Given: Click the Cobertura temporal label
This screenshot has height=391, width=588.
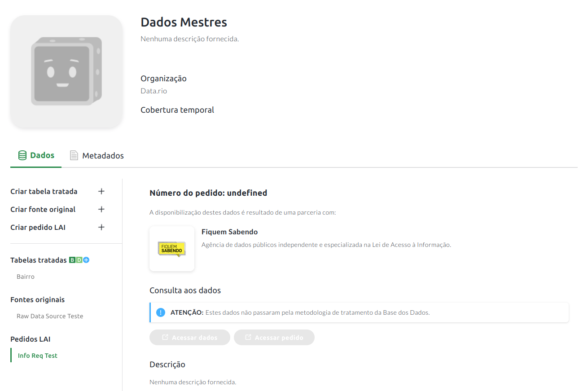Looking at the screenshot, I should click(x=177, y=110).
